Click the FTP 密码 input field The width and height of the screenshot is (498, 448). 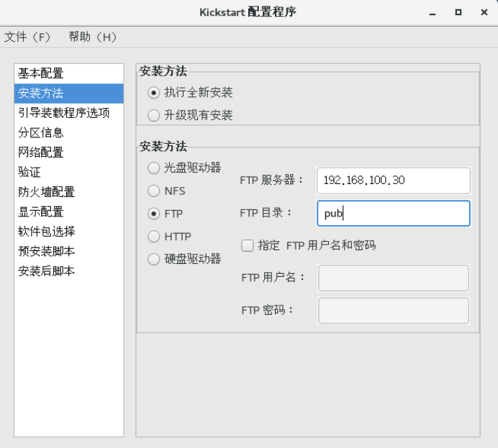tap(394, 311)
